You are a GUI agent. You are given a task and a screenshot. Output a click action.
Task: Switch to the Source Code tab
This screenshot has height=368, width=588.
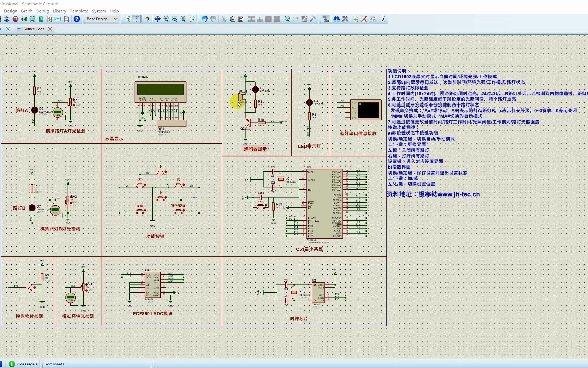(x=34, y=29)
